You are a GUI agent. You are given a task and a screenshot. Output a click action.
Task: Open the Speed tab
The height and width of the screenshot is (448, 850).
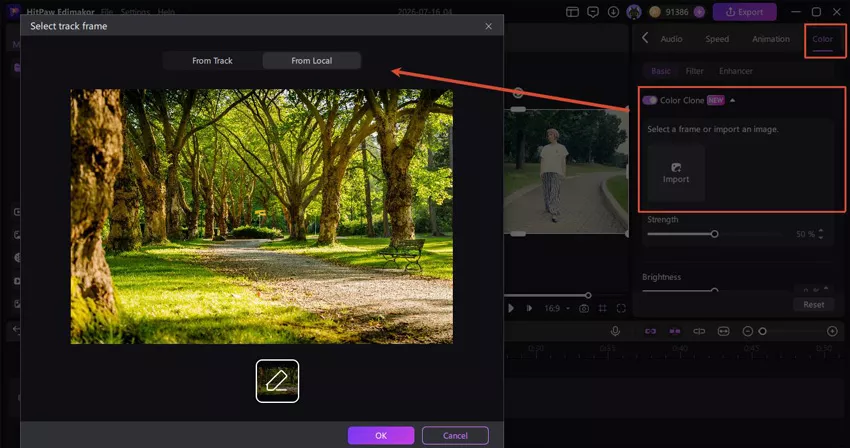tap(717, 39)
